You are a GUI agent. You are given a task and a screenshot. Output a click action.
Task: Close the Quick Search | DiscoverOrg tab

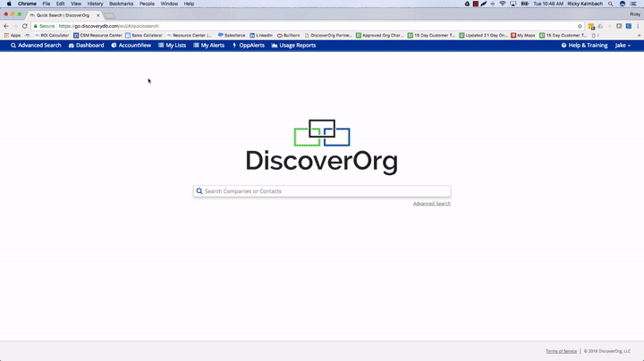click(98, 15)
